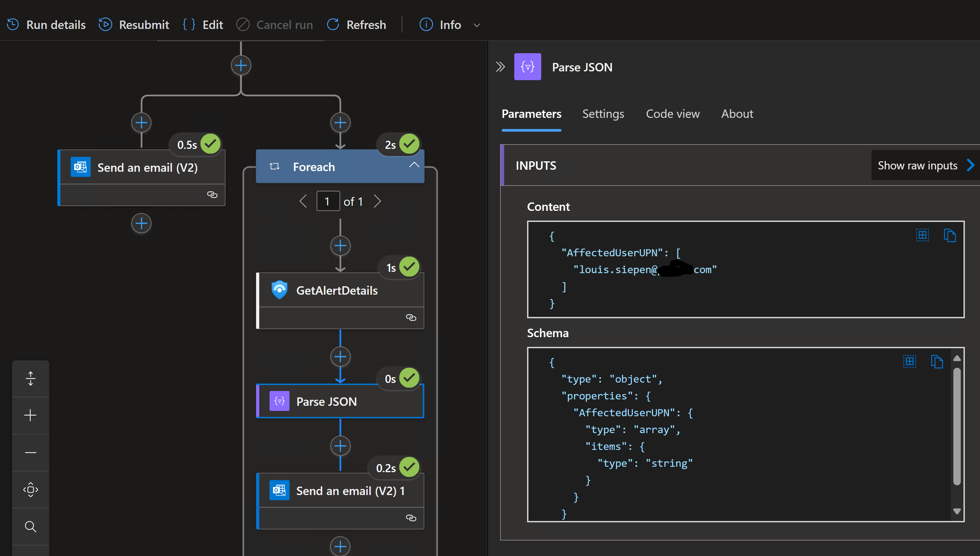This screenshot has height=556, width=980.
Task: Open the About tab
Action: pos(737,114)
